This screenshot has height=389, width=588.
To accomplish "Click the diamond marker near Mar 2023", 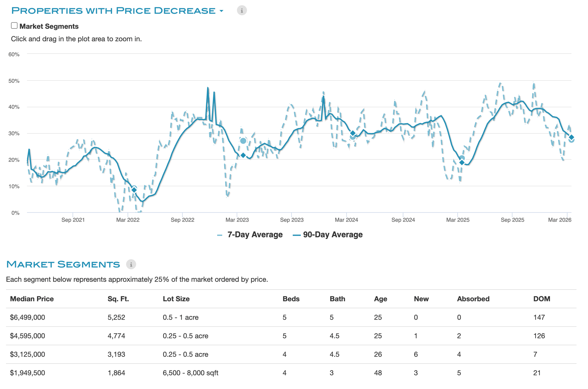I will coord(243,155).
